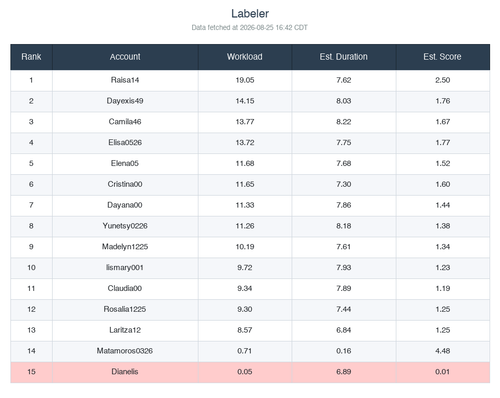Click Est. Score value 4.48
The height and width of the screenshot is (398, 500).
click(x=442, y=351)
